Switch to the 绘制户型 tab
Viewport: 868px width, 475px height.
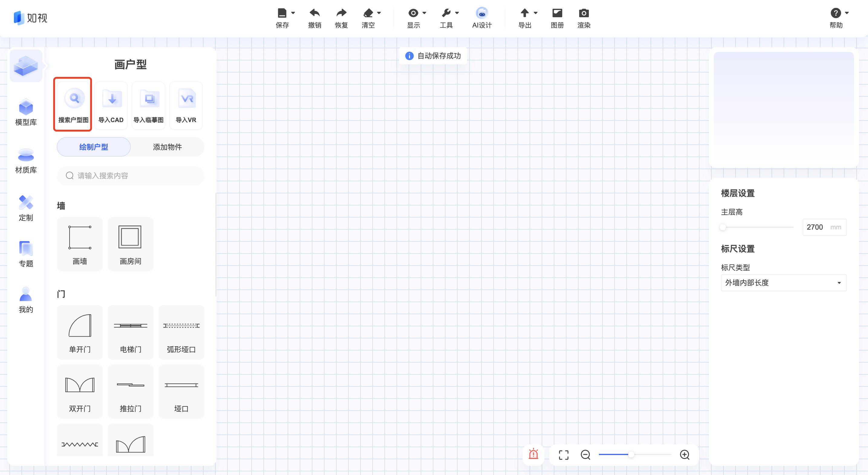pyautogui.click(x=94, y=147)
